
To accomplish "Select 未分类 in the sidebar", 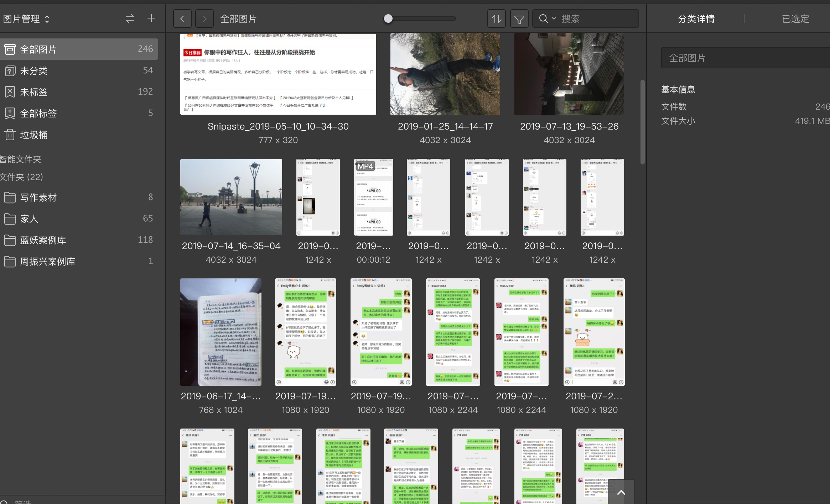I will click(x=79, y=70).
